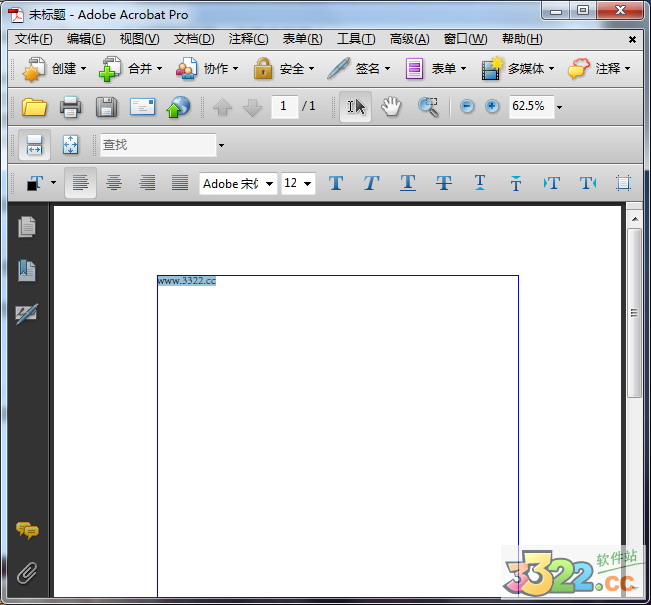Open the 文件(F) menu
The image size is (651, 605).
34,39
